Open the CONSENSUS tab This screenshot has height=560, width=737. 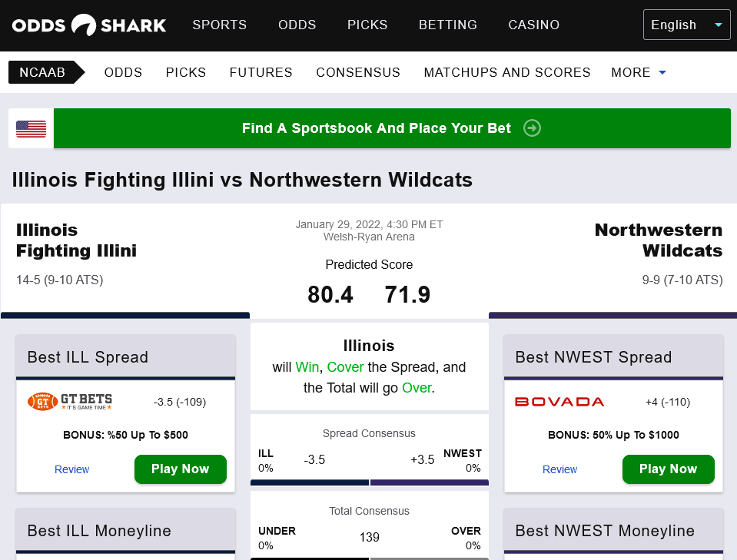click(x=358, y=72)
